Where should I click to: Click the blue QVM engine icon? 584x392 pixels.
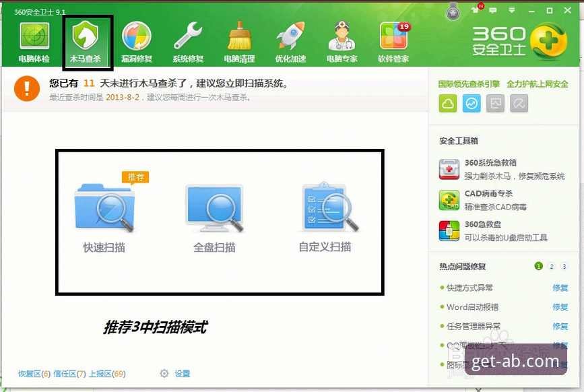[472, 103]
